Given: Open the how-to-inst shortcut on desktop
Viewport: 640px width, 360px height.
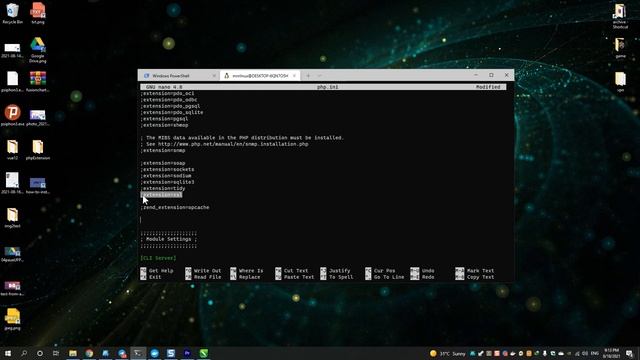Looking at the screenshot, I should (38, 185).
